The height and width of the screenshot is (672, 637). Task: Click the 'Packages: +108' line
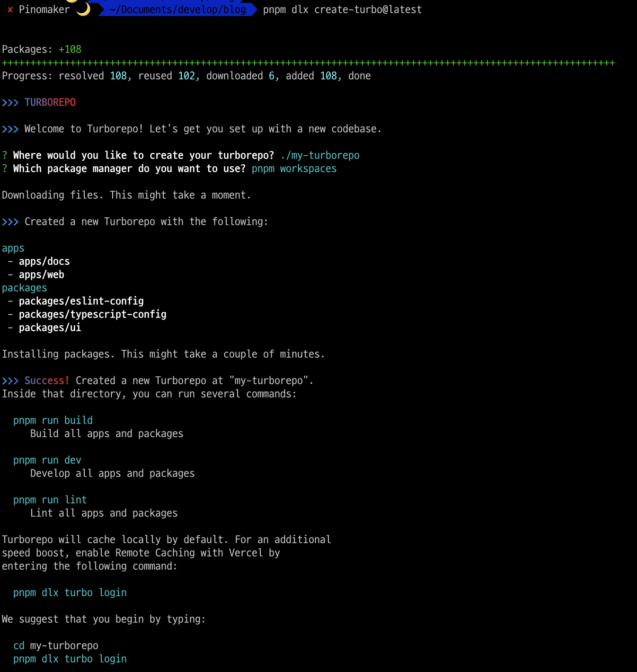click(x=42, y=49)
